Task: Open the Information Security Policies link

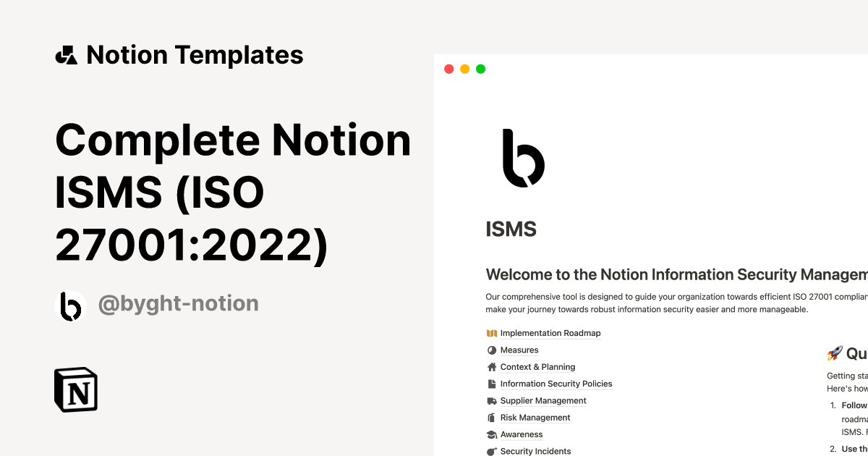Action: pyautogui.click(x=556, y=384)
